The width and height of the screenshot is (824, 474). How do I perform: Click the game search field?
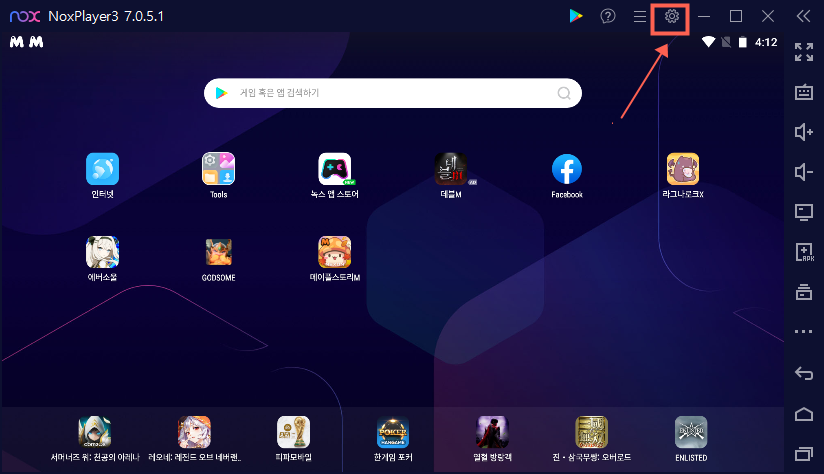[393, 93]
